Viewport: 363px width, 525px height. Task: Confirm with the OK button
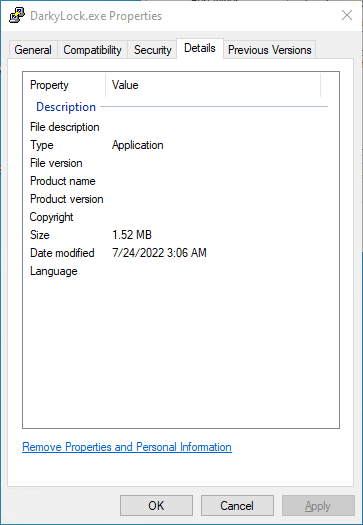pyautogui.click(x=156, y=506)
